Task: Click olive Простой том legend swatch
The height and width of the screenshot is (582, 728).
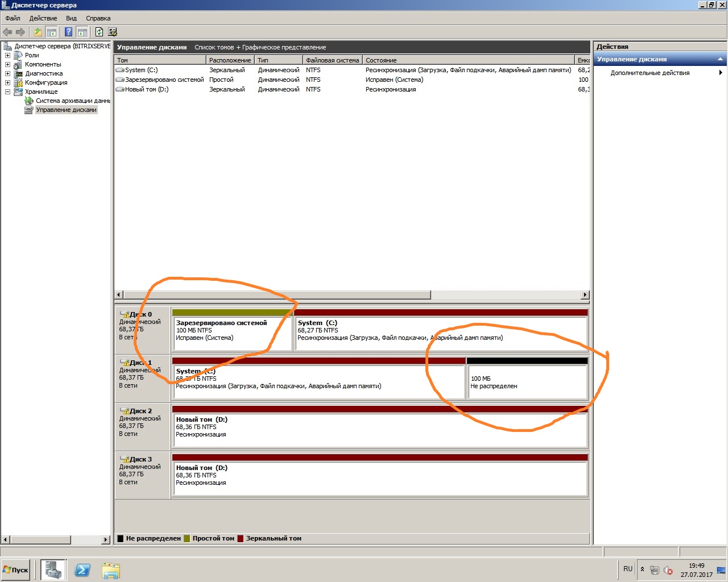Action: point(187,538)
